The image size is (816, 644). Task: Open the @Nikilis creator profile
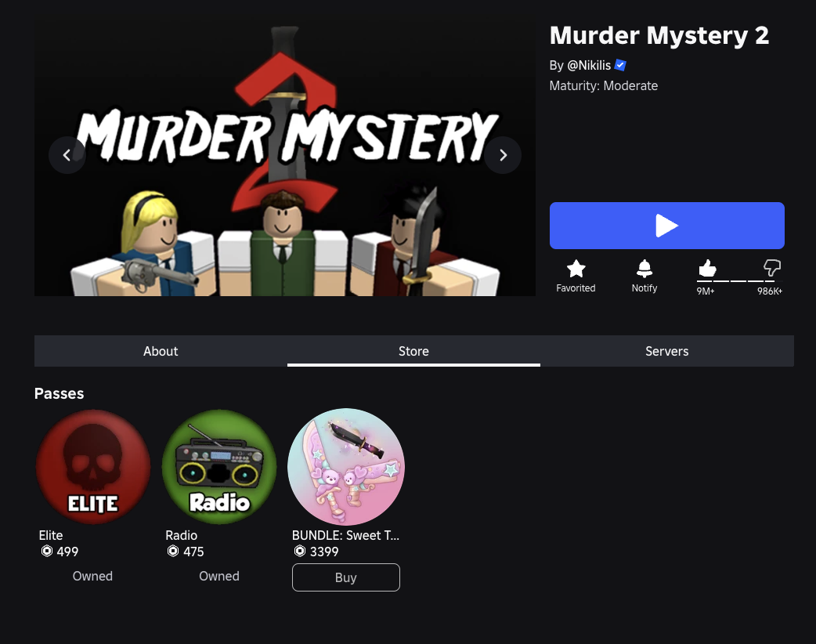pyautogui.click(x=589, y=65)
